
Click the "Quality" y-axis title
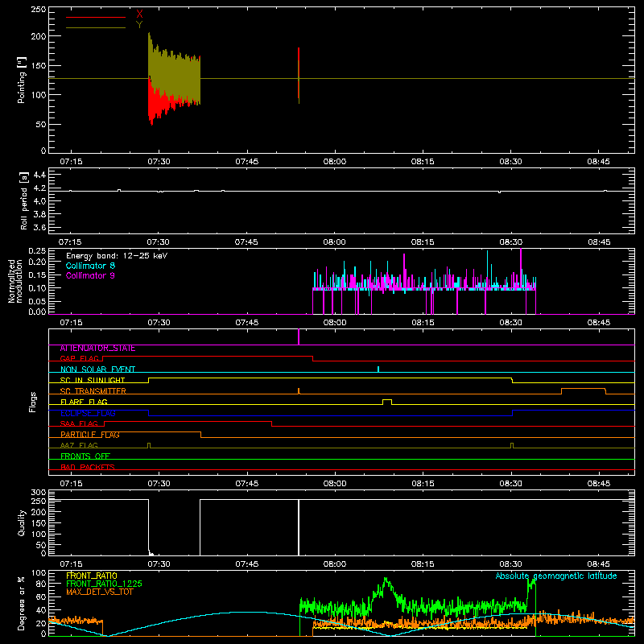(22, 522)
